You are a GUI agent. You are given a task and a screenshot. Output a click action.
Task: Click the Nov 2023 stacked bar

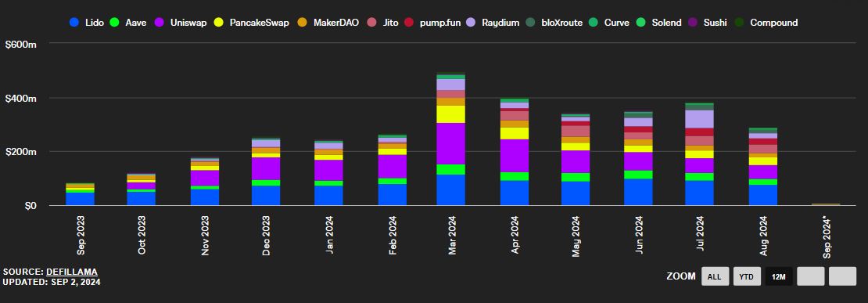pos(205,182)
